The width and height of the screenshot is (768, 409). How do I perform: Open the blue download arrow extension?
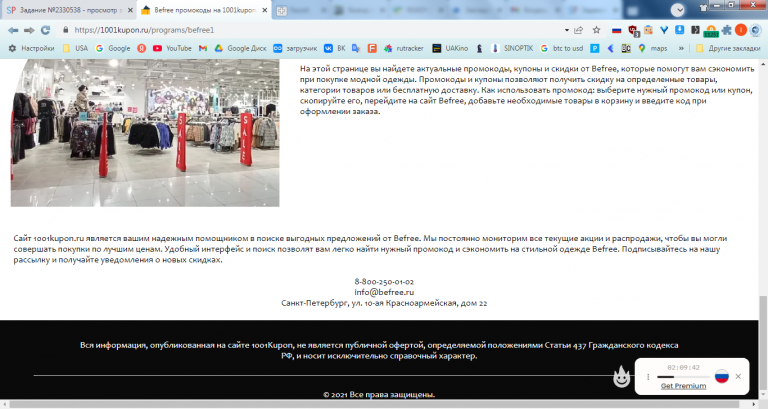(x=679, y=30)
